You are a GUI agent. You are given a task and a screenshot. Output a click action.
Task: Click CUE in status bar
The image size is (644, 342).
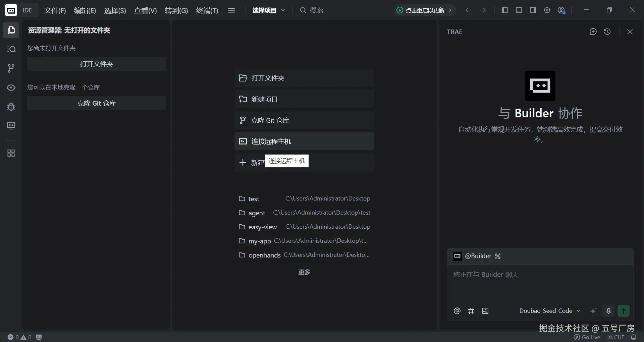click(615, 337)
